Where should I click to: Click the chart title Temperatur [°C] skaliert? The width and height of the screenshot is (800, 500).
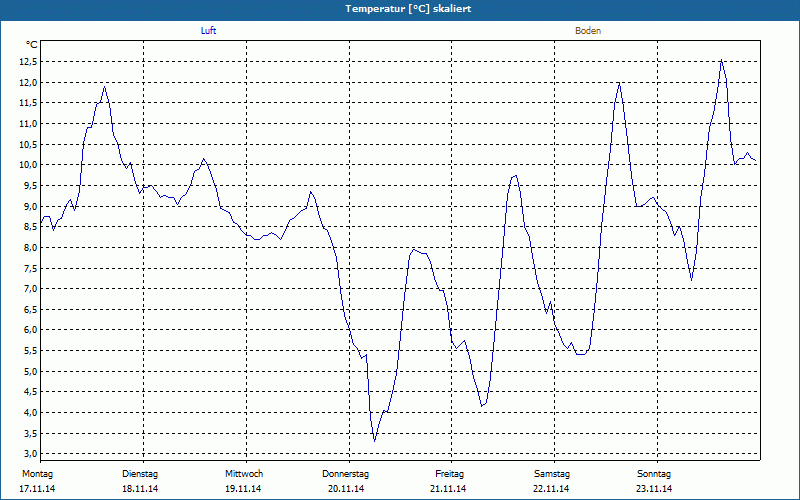(x=408, y=9)
